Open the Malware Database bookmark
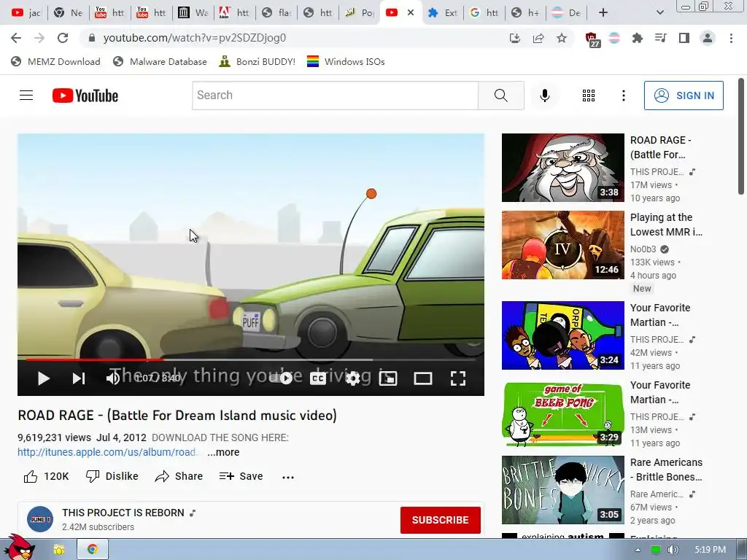This screenshot has width=747, height=560. (x=160, y=61)
